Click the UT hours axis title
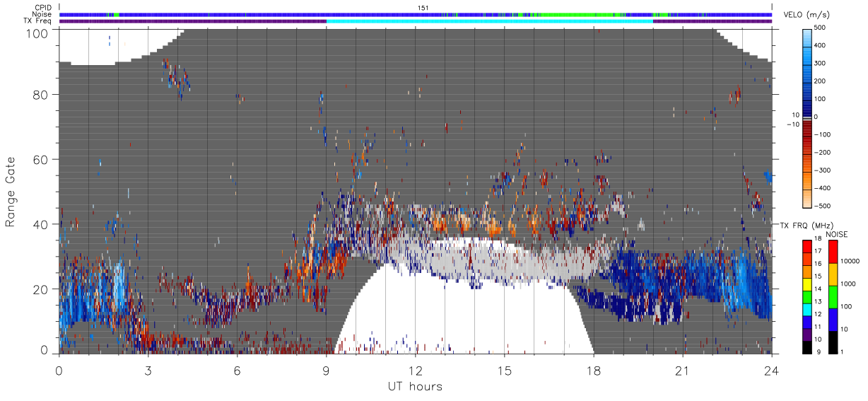 click(x=415, y=386)
